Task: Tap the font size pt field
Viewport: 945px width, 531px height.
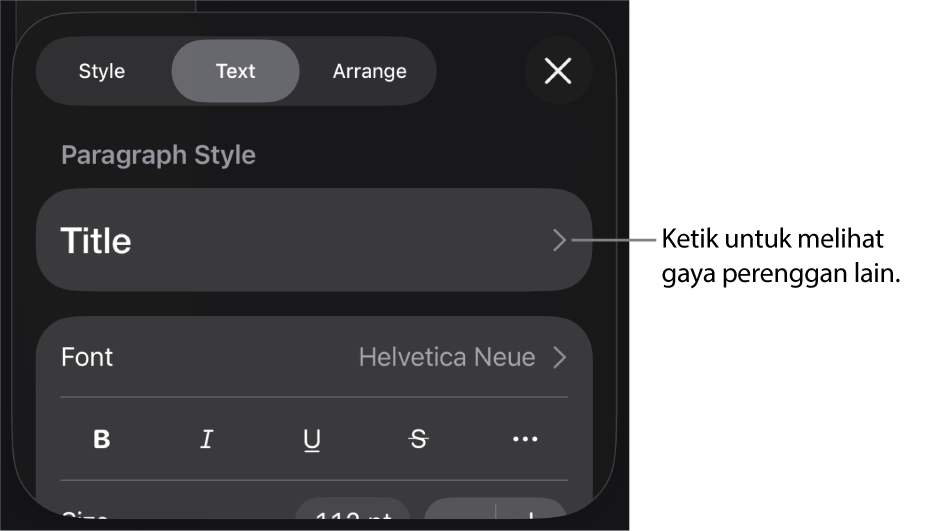Action: pos(353,511)
